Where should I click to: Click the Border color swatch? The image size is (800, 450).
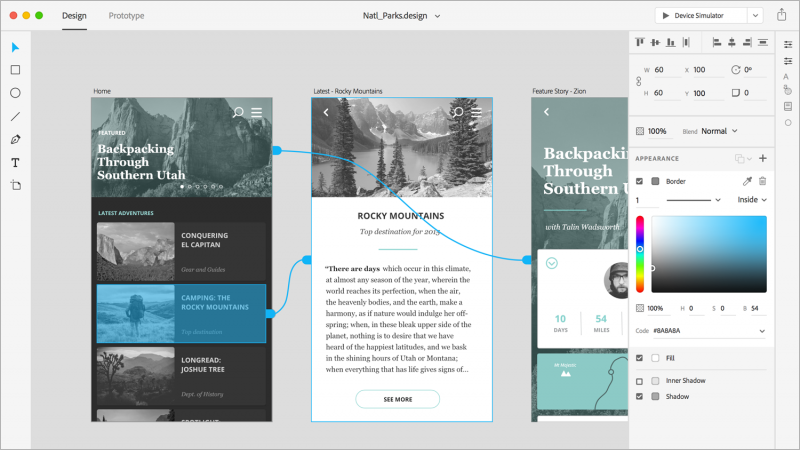[x=655, y=181]
